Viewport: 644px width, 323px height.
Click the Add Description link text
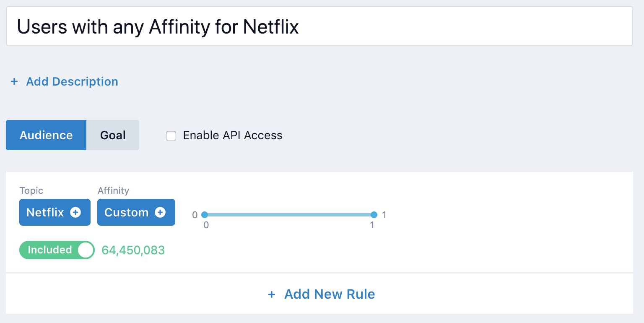coord(72,81)
